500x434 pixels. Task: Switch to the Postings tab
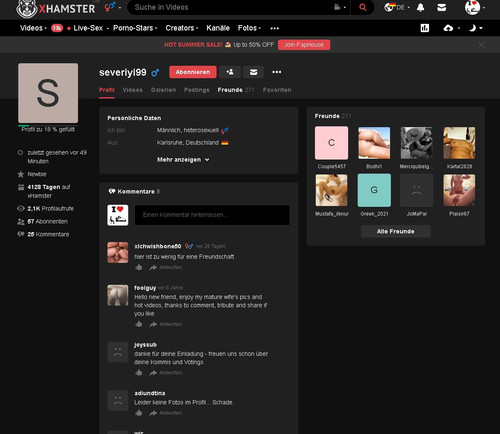[197, 90]
